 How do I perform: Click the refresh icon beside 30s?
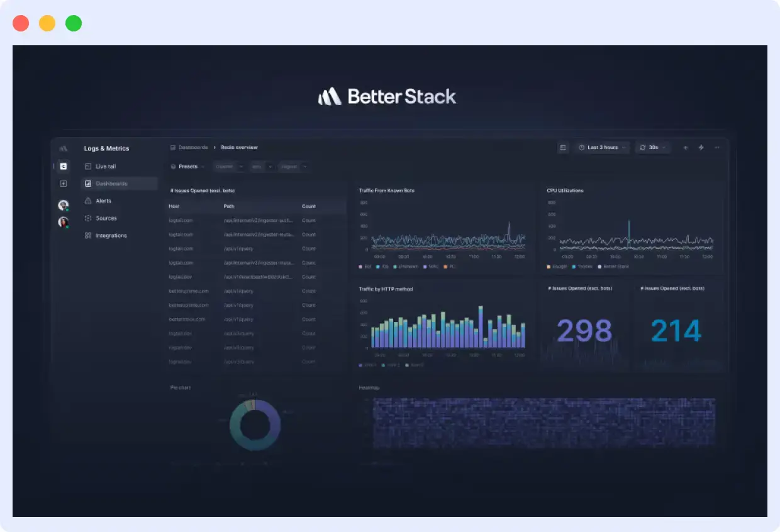(643, 147)
